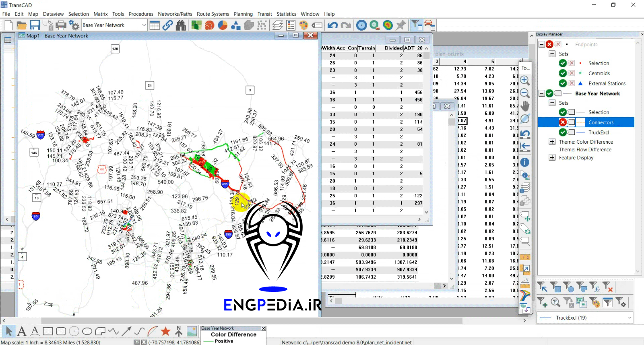Select the red star symbol tool
This screenshot has height=345, width=644.
click(165, 331)
